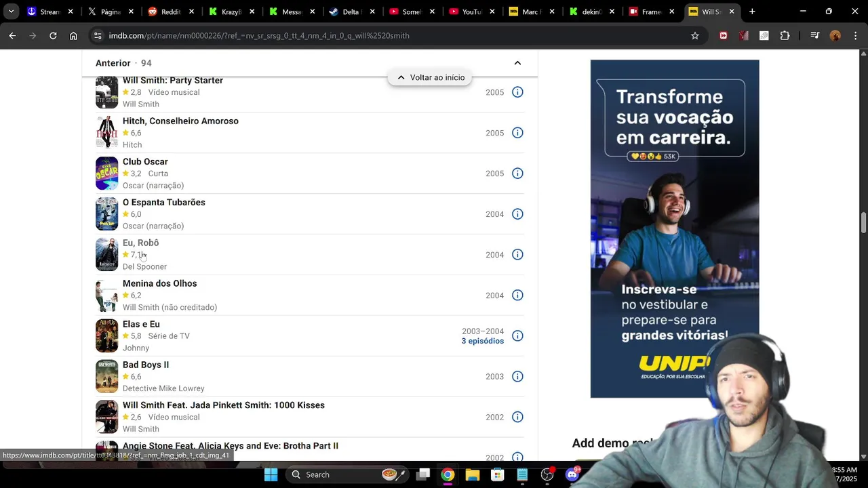View site information icon in address bar
Viewport: 868px width, 488px height.
coord(98,36)
